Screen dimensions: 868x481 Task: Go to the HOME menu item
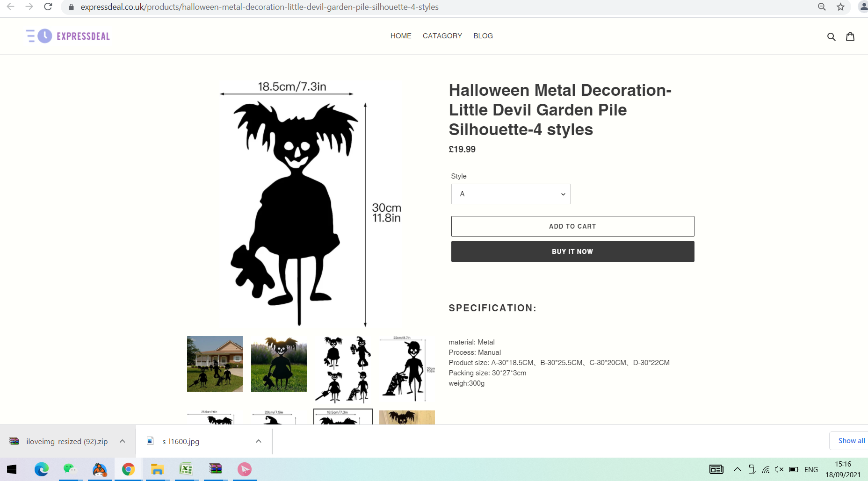pos(401,36)
